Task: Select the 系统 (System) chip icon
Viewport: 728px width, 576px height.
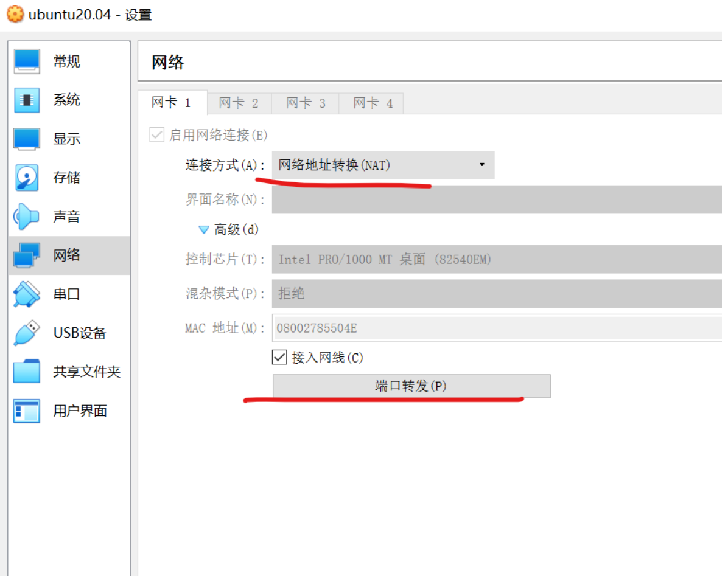Action: (x=27, y=100)
